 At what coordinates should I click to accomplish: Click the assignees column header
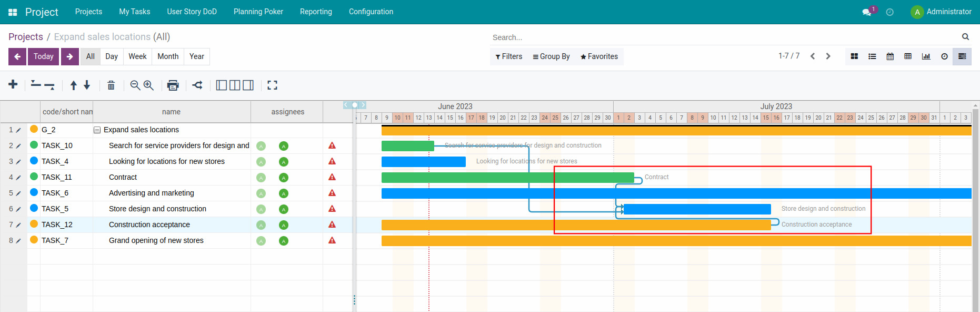(x=287, y=112)
